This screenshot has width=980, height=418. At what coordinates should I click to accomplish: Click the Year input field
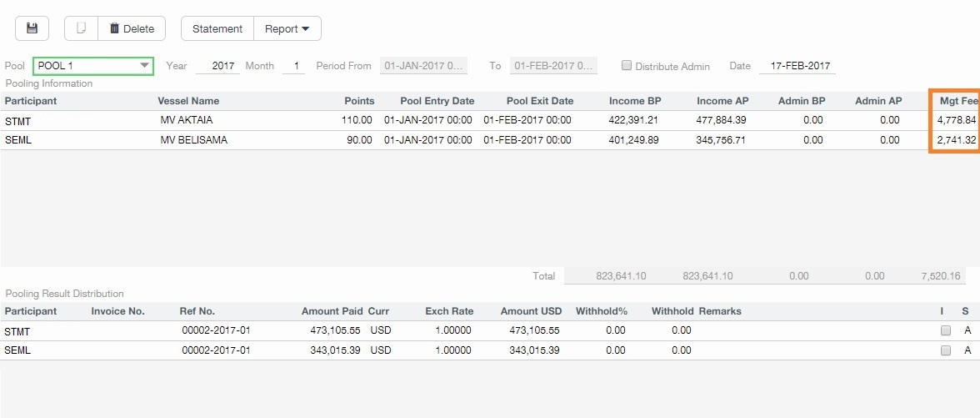click(x=218, y=66)
